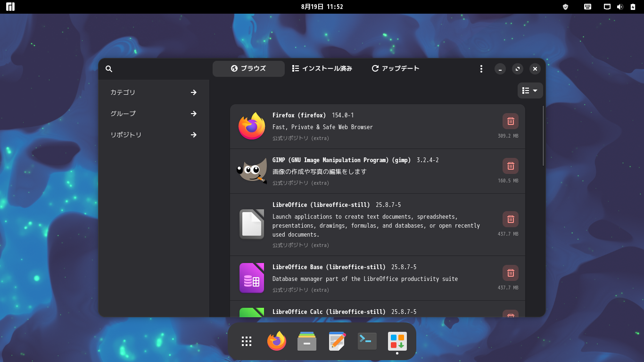Click the Firefox size label 309.2 MB
Screen dimensions: 644x362
coord(508,136)
